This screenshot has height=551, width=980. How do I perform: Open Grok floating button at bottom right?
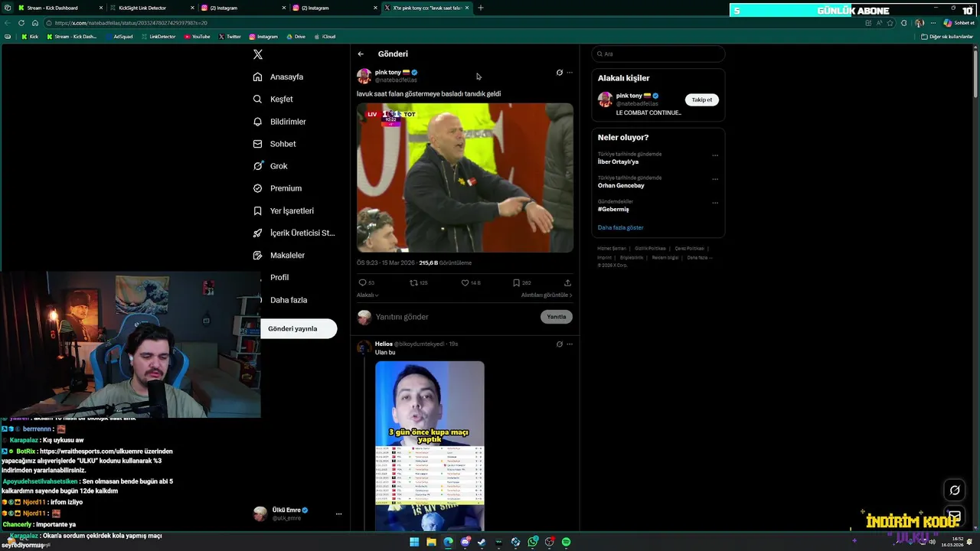pyautogui.click(x=955, y=491)
